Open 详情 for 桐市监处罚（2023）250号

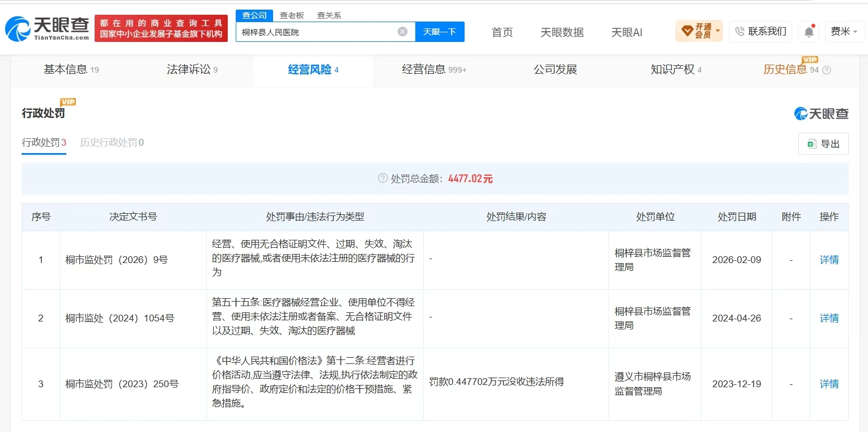tap(829, 384)
